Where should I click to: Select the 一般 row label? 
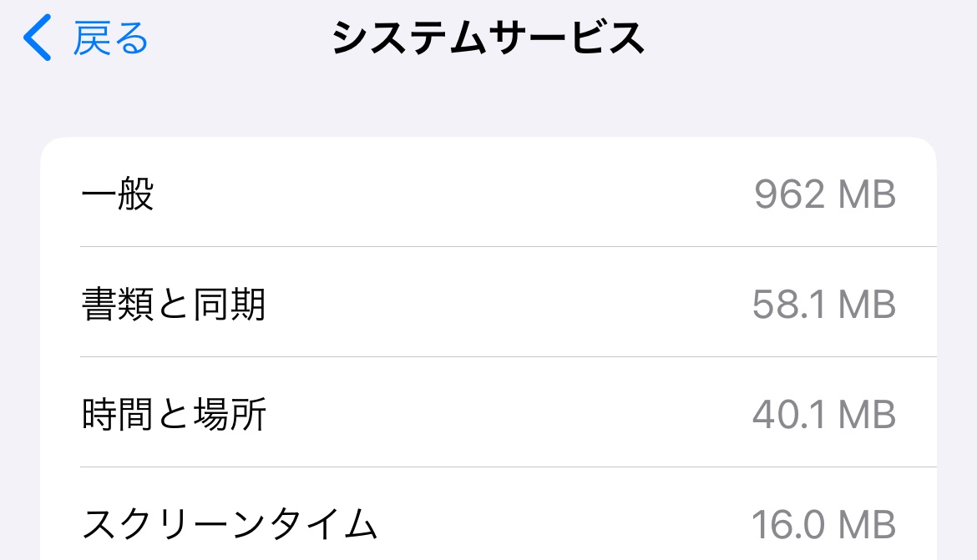pyautogui.click(x=118, y=195)
